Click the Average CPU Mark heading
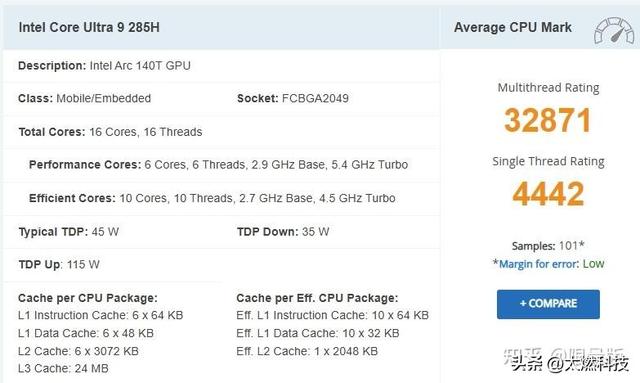The height and width of the screenshot is (383, 640). [513, 27]
